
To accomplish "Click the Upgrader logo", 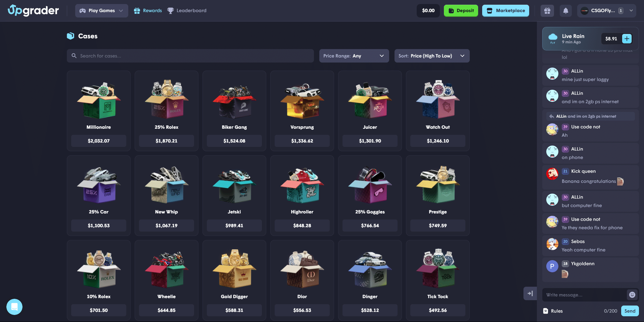I will [33, 10].
